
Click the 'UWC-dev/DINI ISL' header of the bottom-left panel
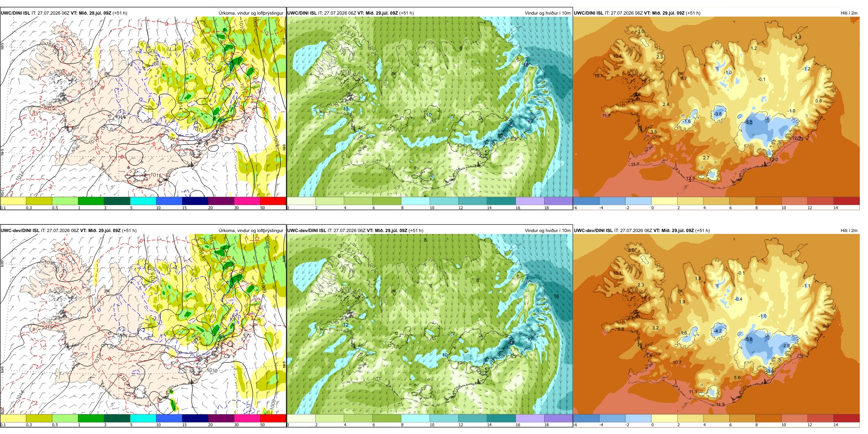tap(20, 231)
